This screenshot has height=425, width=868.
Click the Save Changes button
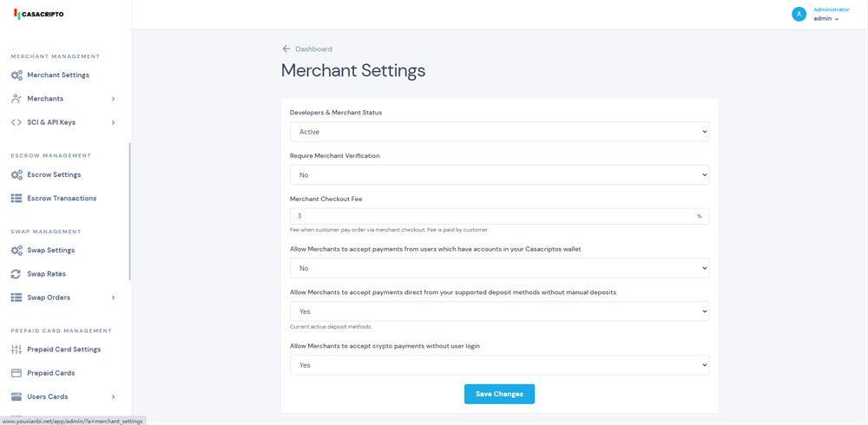coord(499,394)
